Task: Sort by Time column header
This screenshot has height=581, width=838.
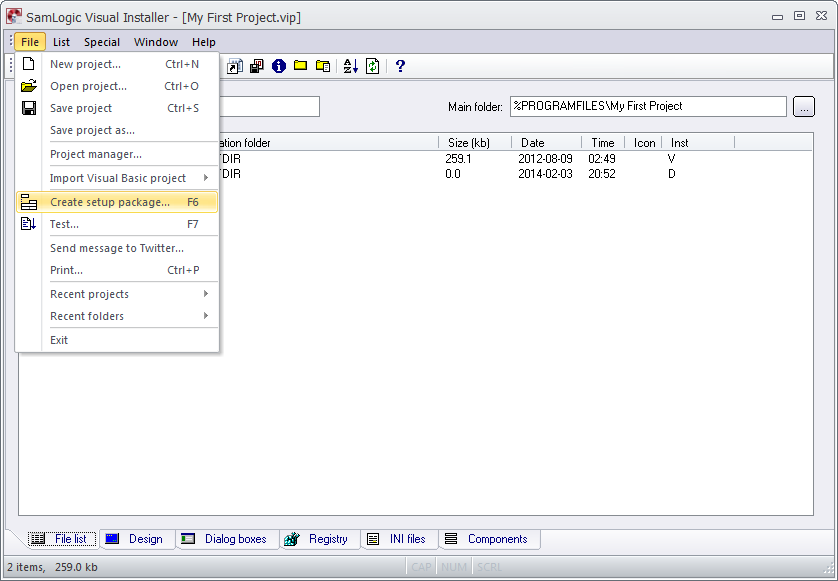Action: point(603,143)
